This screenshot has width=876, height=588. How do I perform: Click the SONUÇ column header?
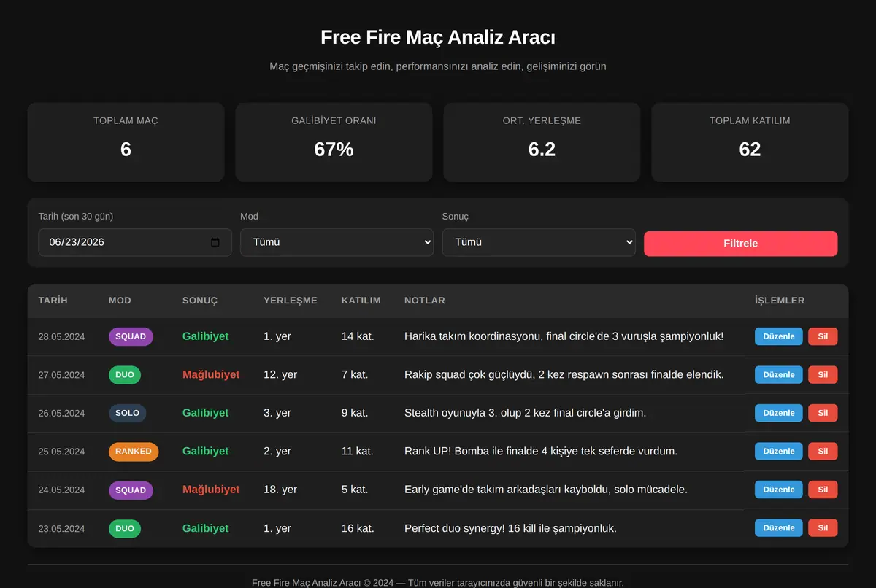point(200,301)
